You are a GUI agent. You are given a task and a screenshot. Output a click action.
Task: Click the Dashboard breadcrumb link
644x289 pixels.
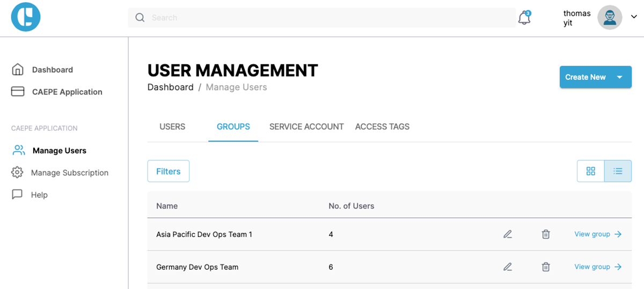pos(170,87)
